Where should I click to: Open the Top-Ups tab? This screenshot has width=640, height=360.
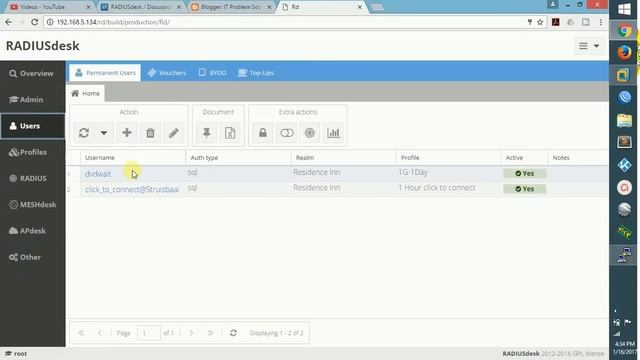click(256, 73)
